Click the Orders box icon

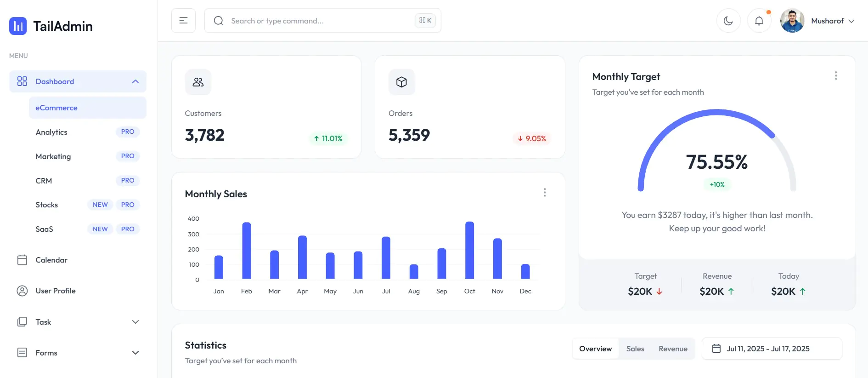pyautogui.click(x=401, y=82)
